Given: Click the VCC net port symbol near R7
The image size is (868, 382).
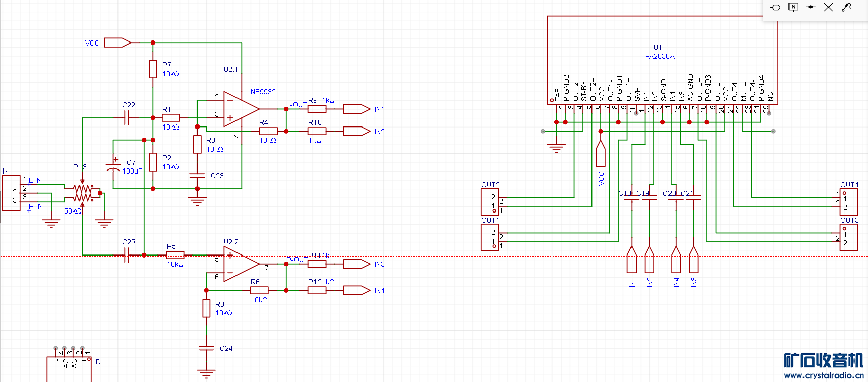Looking at the screenshot, I should [117, 43].
